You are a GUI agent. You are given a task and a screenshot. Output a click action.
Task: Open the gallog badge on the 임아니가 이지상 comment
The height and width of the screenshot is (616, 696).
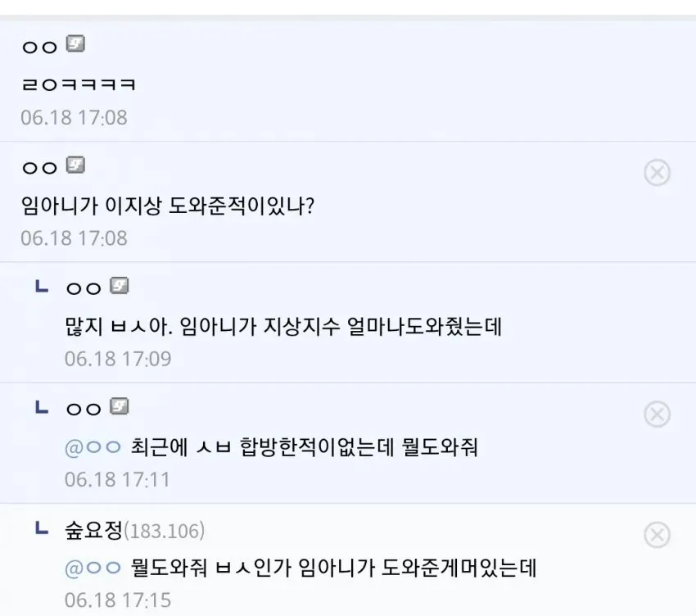coord(75,165)
